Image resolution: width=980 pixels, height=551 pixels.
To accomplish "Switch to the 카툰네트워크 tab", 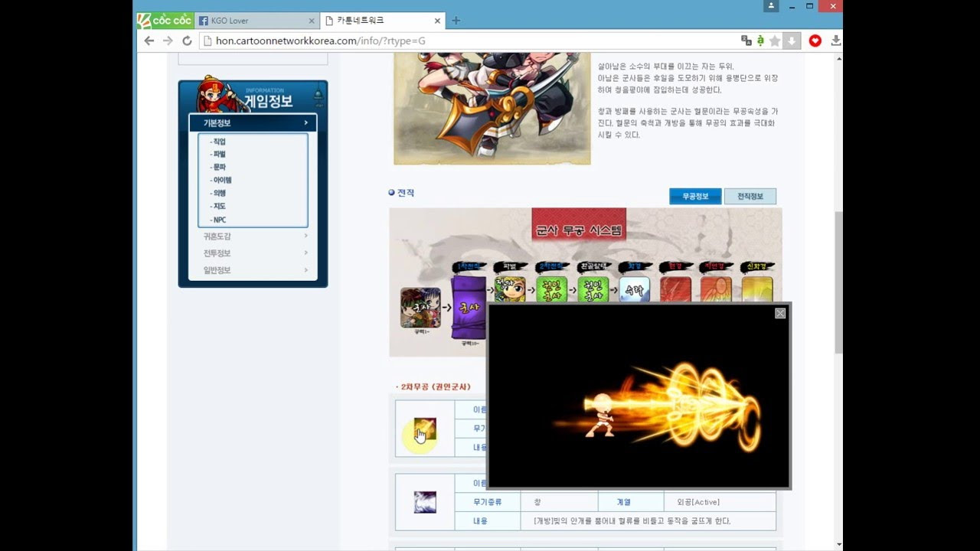I will (x=383, y=21).
